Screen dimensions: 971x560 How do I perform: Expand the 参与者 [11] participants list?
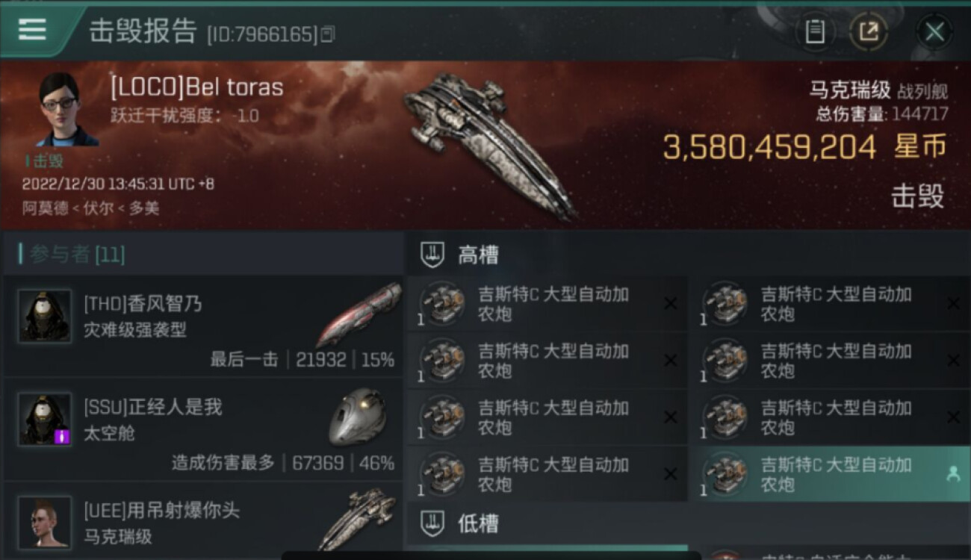72,255
